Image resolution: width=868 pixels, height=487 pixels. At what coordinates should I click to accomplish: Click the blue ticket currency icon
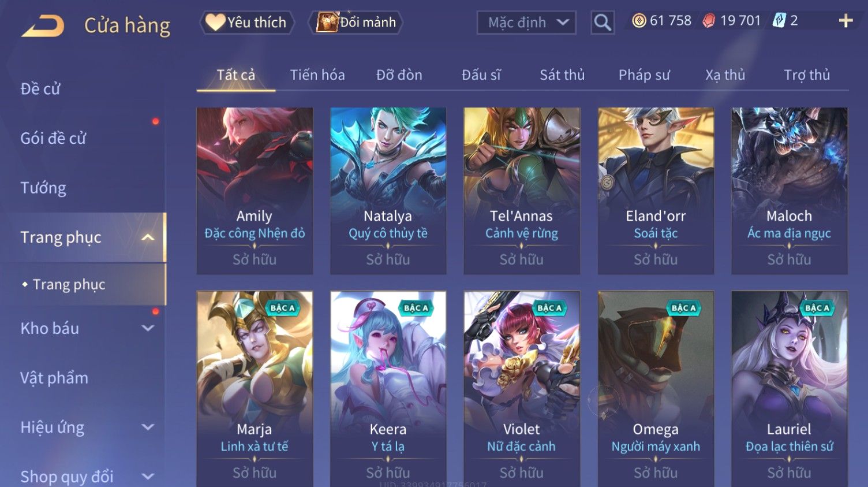[779, 21]
